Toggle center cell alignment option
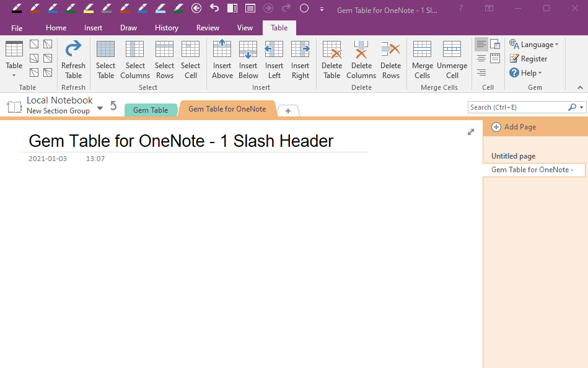The image size is (588, 368). coord(481,58)
